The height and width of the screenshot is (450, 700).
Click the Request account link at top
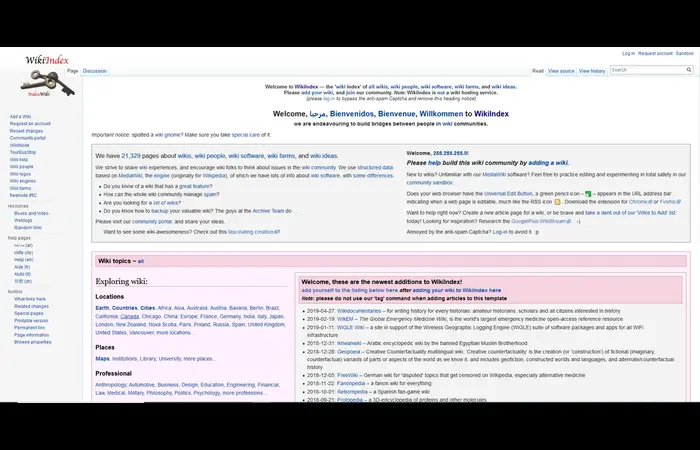pyautogui.click(x=655, y=54)
